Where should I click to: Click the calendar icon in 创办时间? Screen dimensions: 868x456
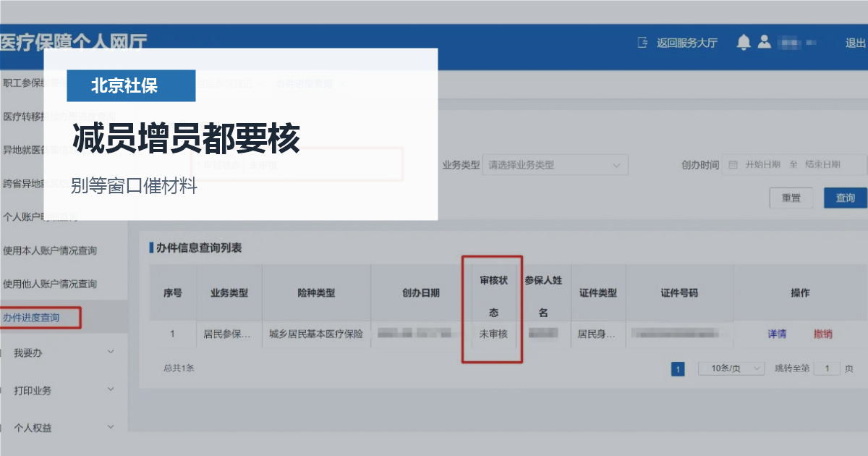733,164
